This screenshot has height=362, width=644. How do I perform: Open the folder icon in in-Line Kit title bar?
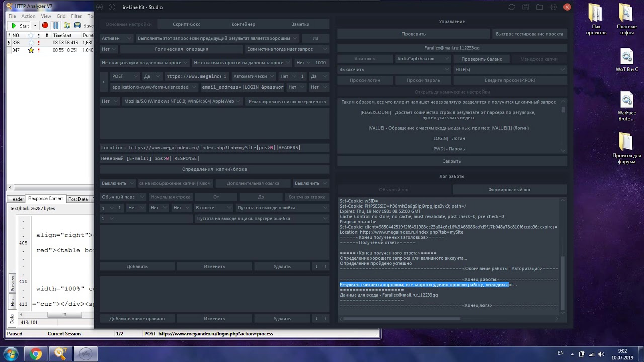(x=539, y=7)
